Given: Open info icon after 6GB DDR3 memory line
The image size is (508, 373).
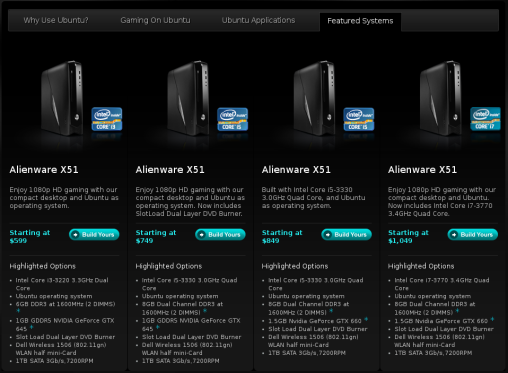Looking at the screenshot, I should (x=18, y=311).
